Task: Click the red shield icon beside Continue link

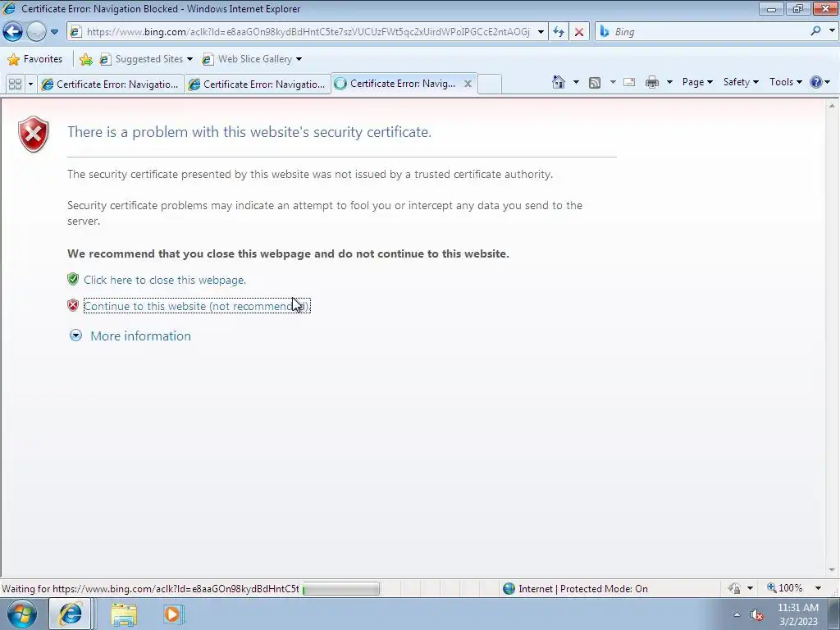Action: [73, 305]
